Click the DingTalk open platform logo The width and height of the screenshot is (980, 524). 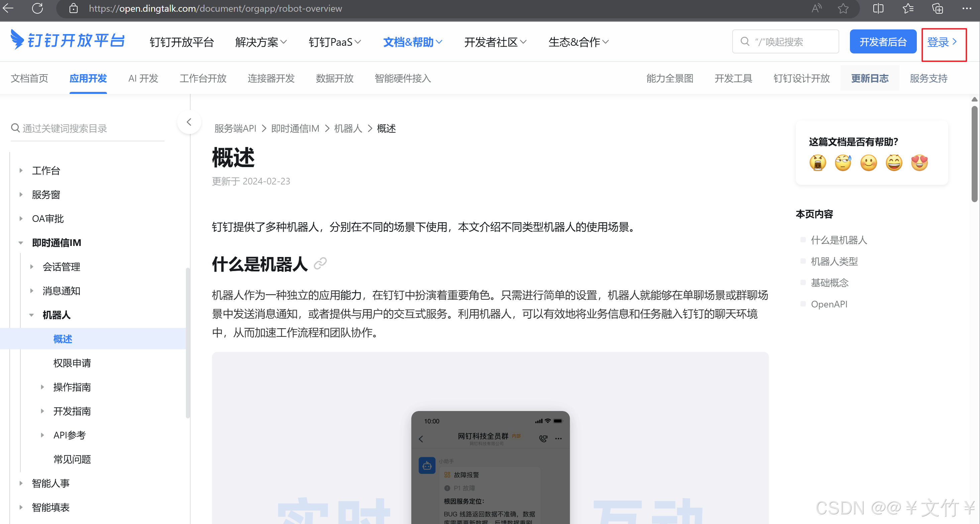tap(67, 40)
